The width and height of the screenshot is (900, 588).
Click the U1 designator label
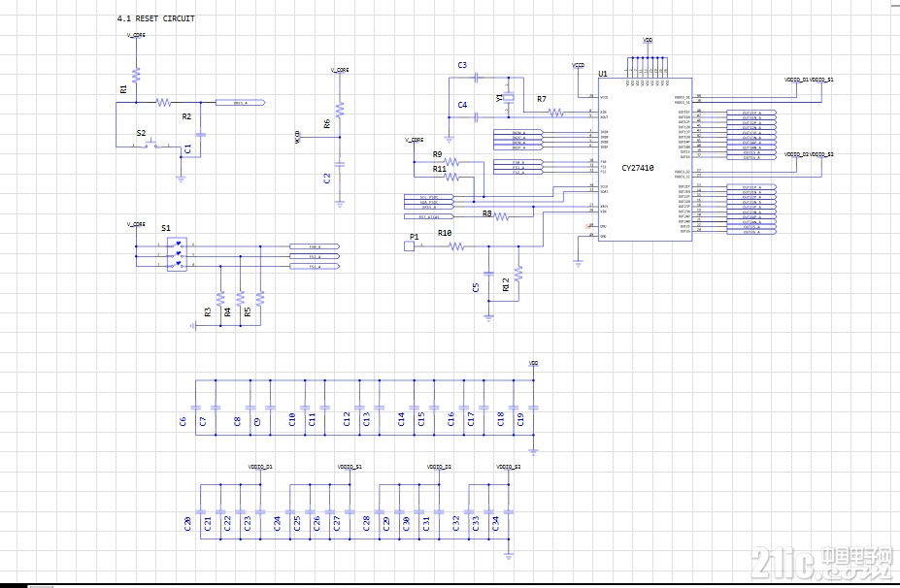click(x=603, y=74)
